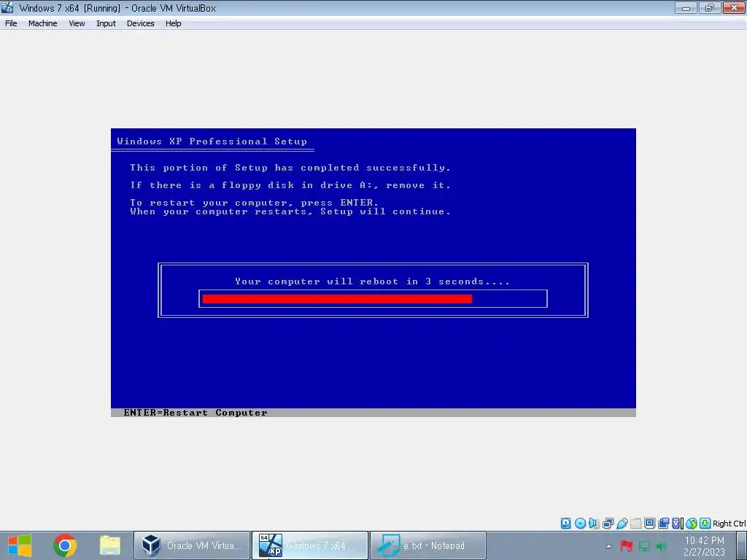Open File Explorer from the taskbar
Image resolution: width=747 pixels, height=560 pixels.
110,545
